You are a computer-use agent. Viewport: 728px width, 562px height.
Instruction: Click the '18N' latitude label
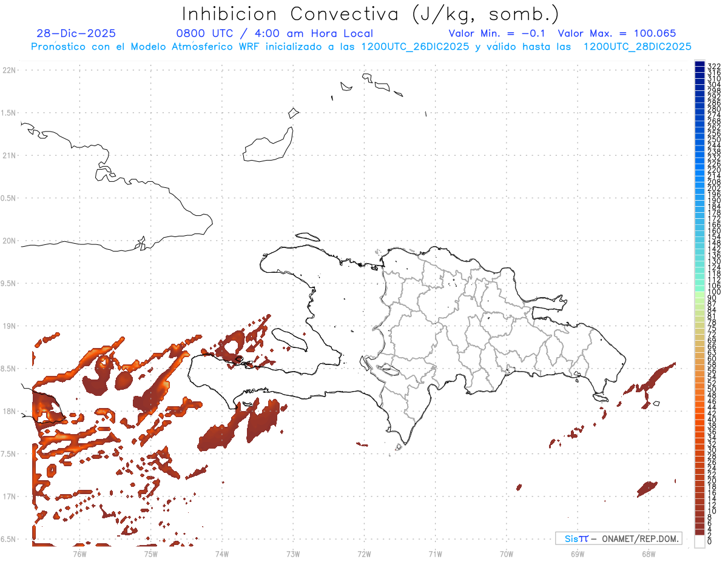(x=10, y=412)
